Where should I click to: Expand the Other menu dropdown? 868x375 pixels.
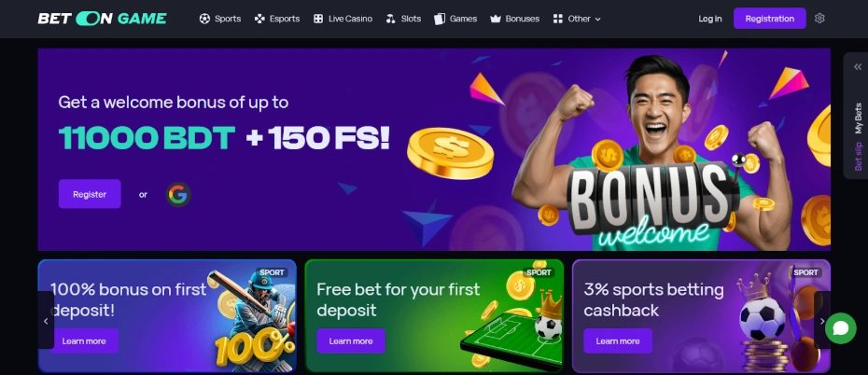[577, 19]
